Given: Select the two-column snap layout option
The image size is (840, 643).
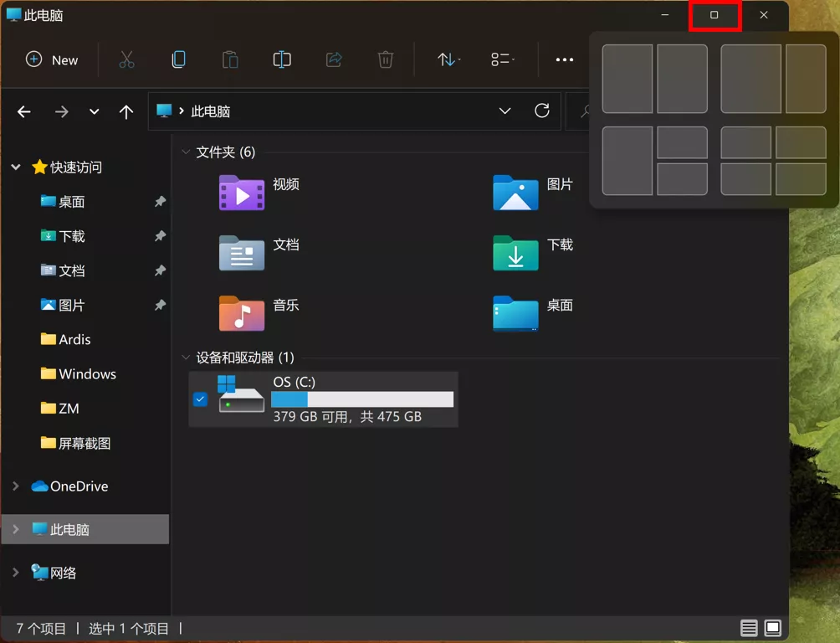Looking at the screenshot, I should (655, 79).
